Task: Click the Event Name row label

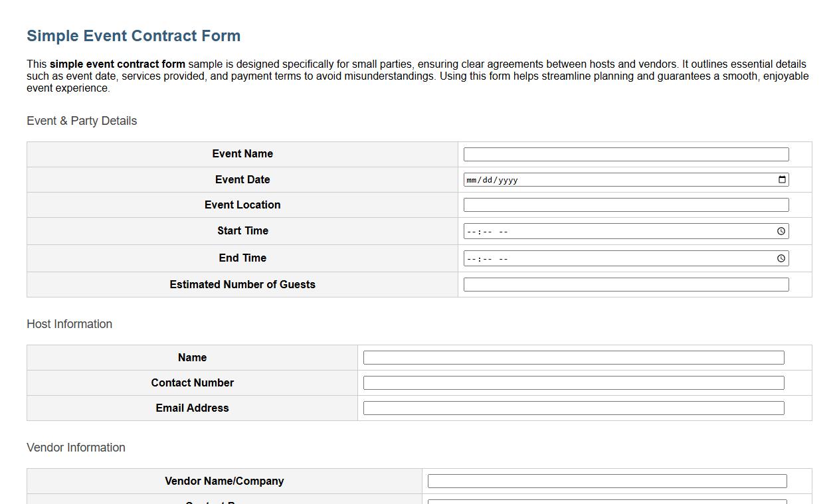Action: click(242, 153)
